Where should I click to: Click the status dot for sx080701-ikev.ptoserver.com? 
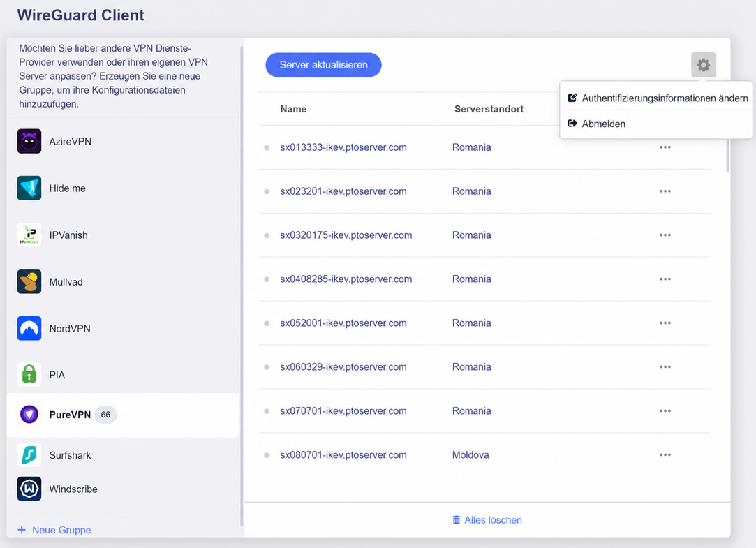click(x=267, y=455)
